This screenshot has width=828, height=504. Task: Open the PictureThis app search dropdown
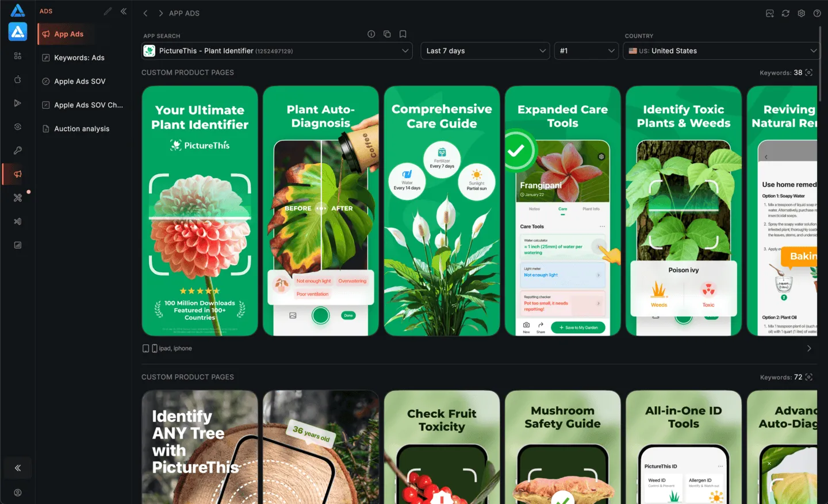[277, 51]
